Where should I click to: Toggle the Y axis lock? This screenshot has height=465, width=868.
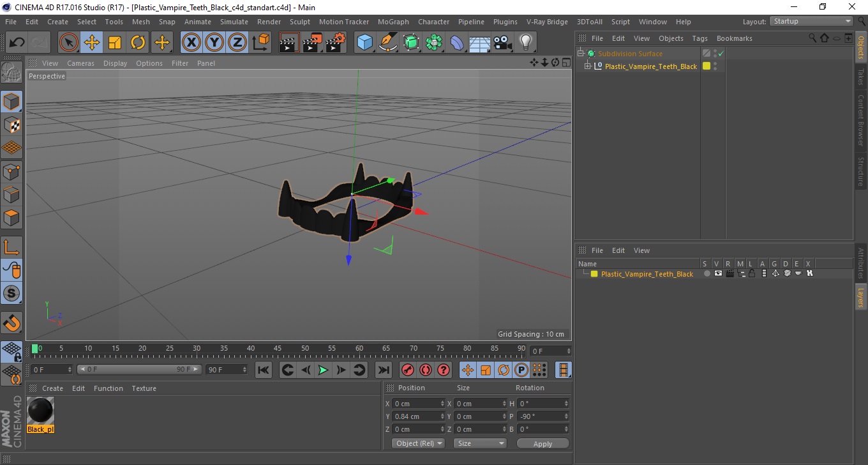(214, 43)
